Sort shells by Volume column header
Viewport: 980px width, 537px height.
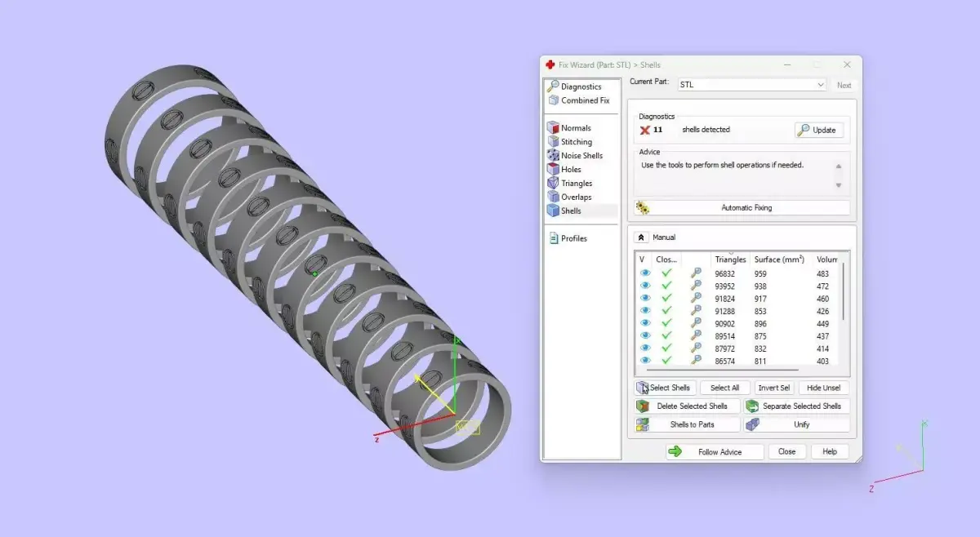[826, 260]
